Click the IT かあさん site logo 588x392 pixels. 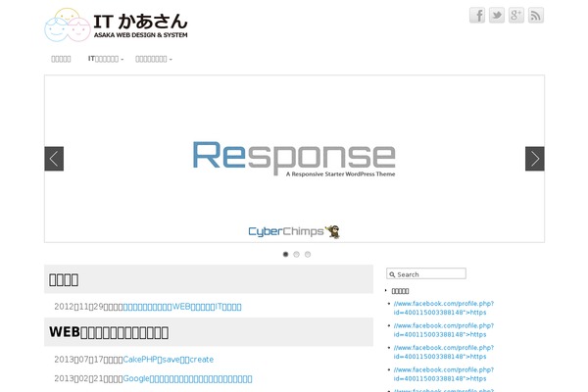click(116, 24)
